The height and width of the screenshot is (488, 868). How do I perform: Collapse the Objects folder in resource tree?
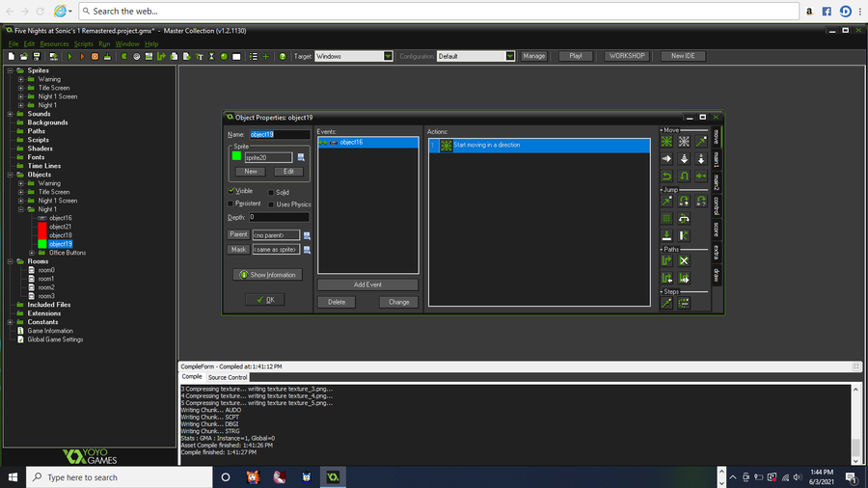pyautogui.click(x=10, y=175)
